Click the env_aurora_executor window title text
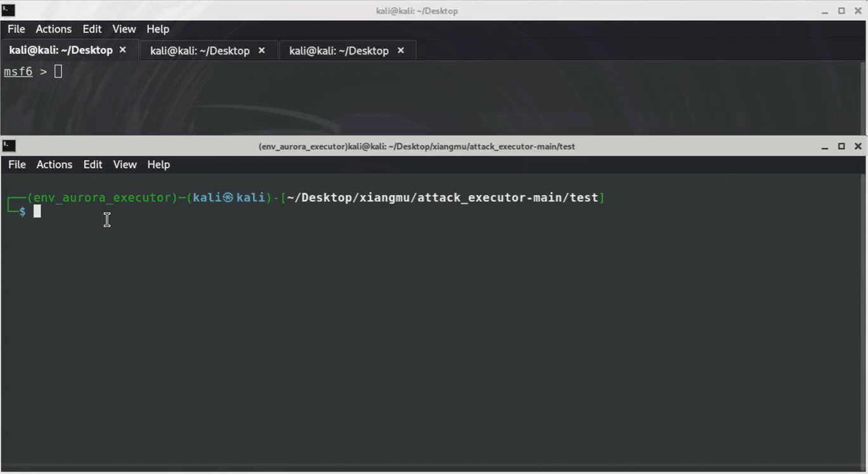This screenshot has width=868, height=474. 417,147
